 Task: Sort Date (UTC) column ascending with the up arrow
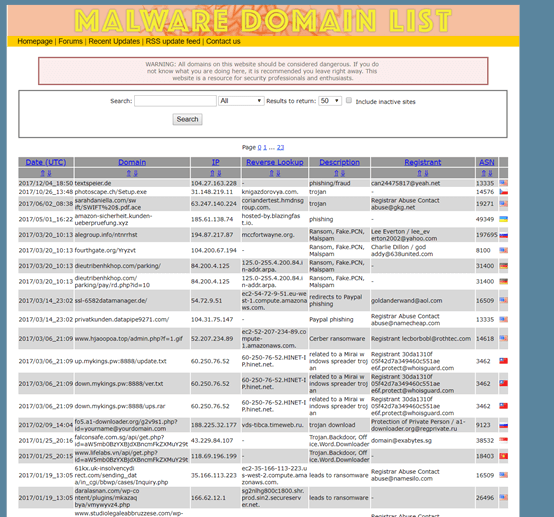pos(43,173)
